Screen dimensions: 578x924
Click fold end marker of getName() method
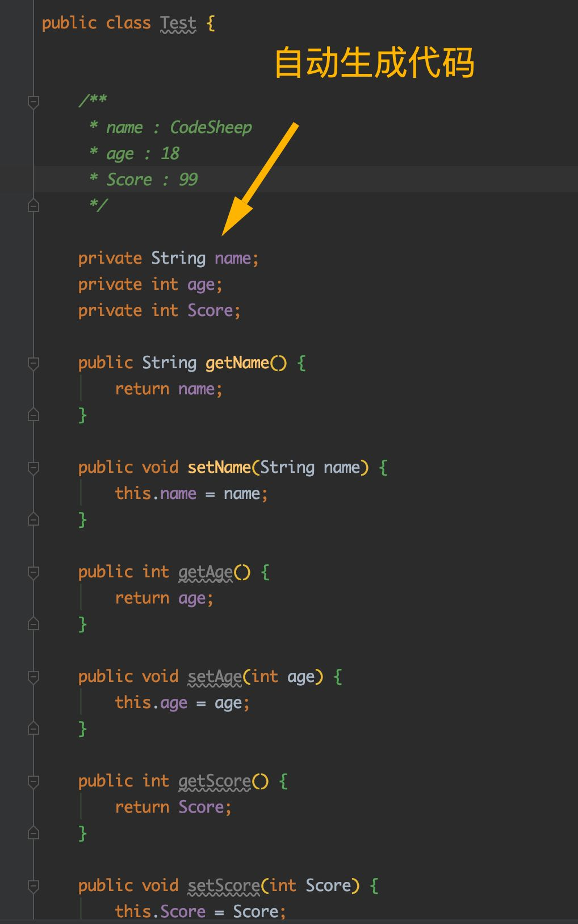[33, 415]
